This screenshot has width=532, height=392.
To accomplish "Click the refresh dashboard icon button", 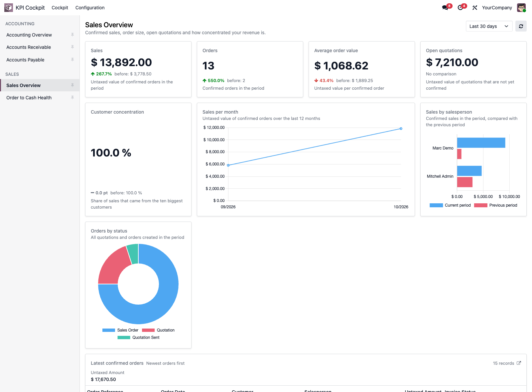I will 521,26.
